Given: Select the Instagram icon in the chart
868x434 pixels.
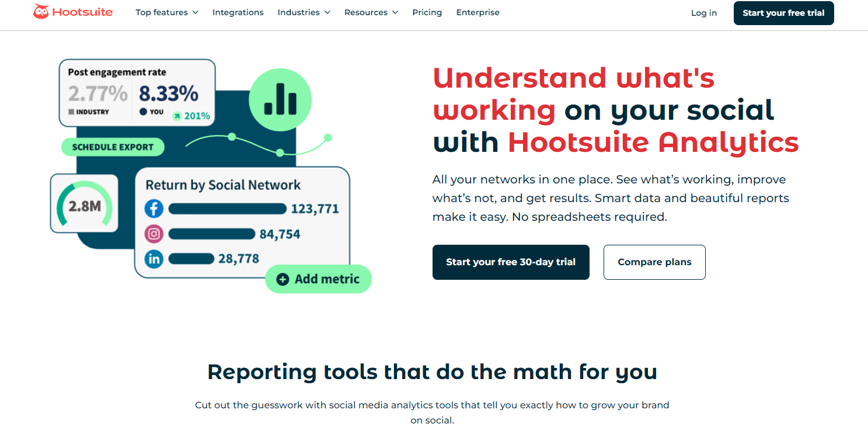Looking at the screenshot, I should (154, 234).
